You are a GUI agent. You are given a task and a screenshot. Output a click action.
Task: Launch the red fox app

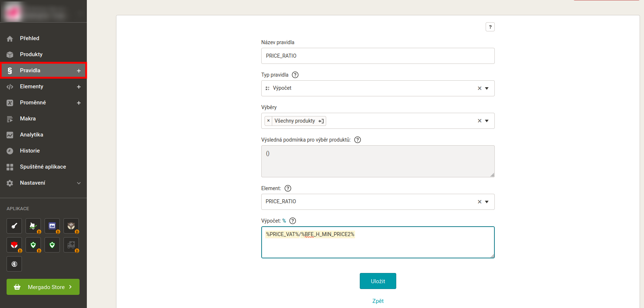coord(14,245)
